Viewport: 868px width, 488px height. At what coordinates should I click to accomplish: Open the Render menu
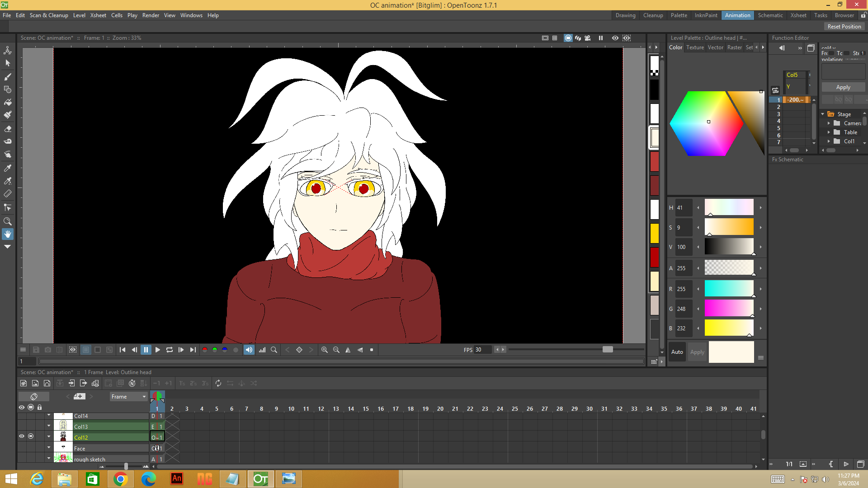coord(151,15)
